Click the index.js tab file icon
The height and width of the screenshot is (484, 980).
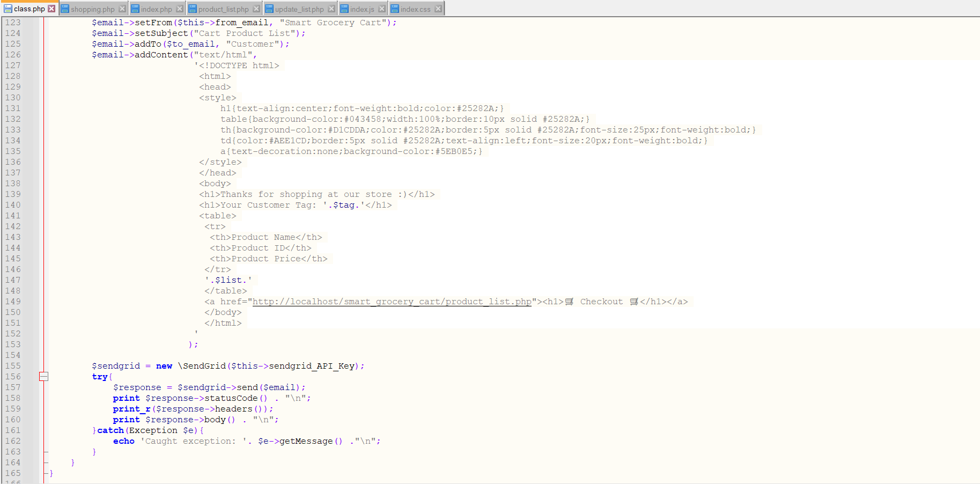[344, 8]
